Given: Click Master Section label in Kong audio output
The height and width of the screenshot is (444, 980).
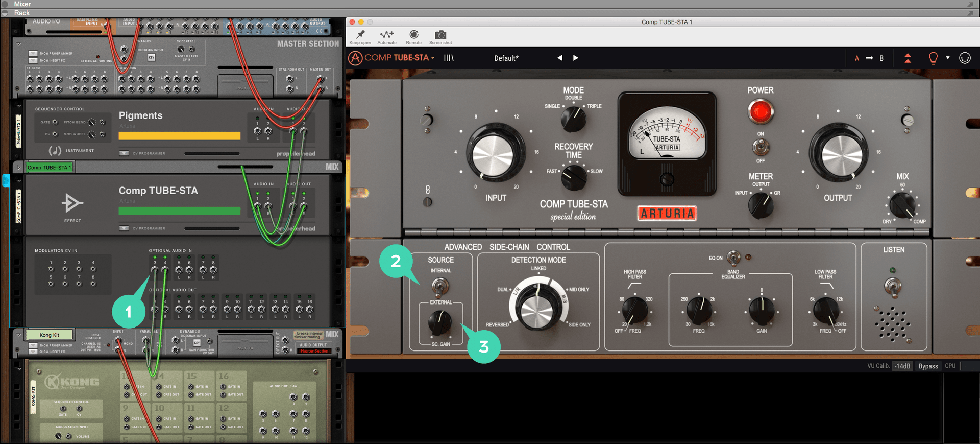Looking at the screenshot, I should [314, 351].
